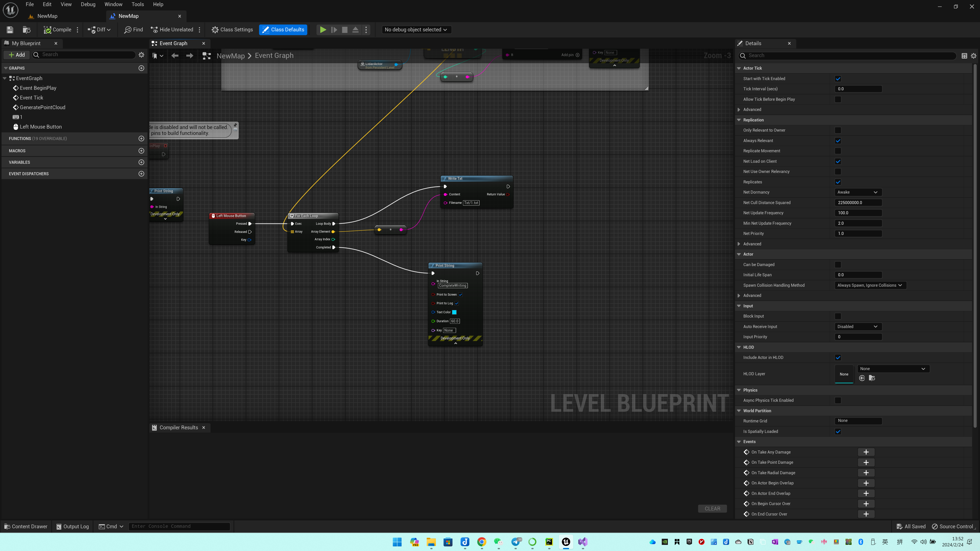Viewport: 980px width, 551px height.
Task: Select Left Mouse Button event
Action: click(x=41, y=127)
